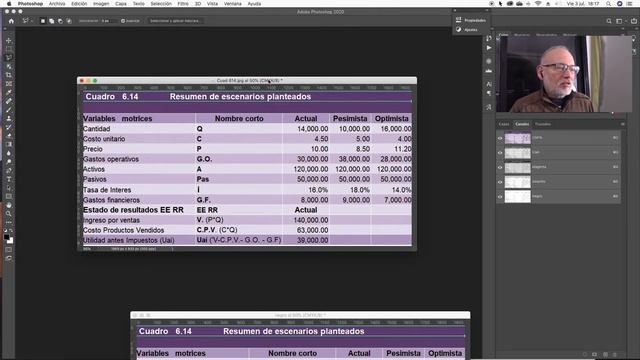The height and width of the screenshot is (360, 640).
Task: Open the Photoshop search icon
Action: click(609, 21)
